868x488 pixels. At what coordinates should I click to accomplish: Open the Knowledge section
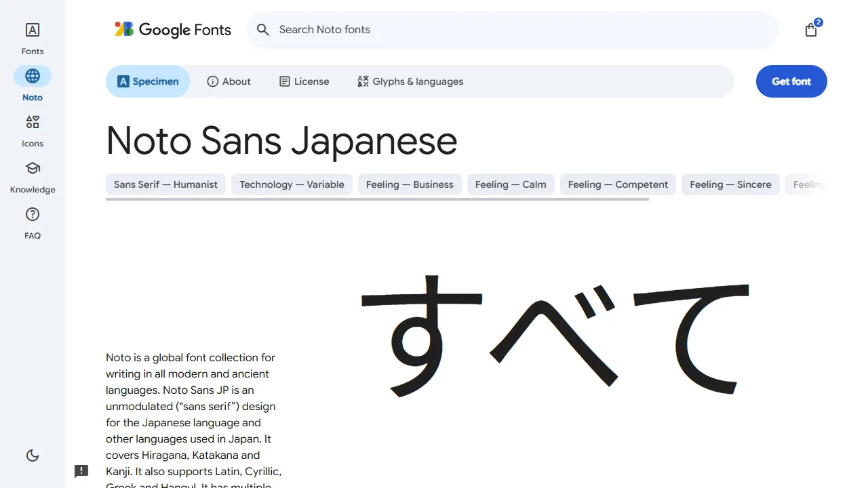point(33,177)
